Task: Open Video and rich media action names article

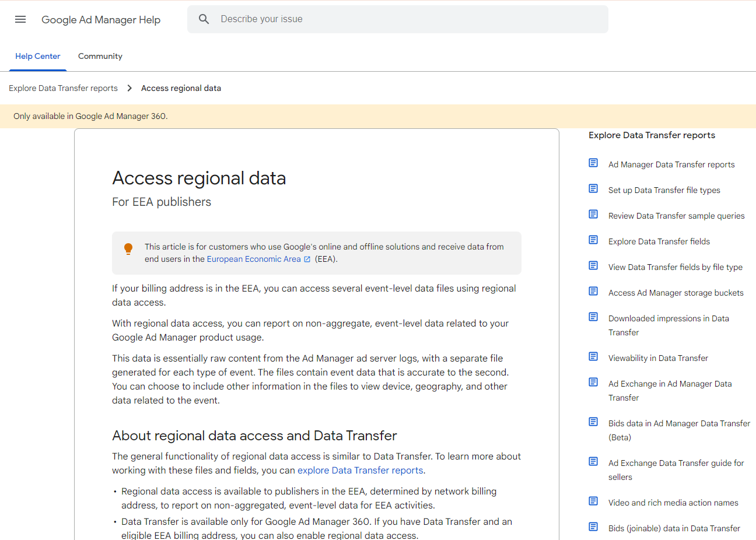Action: tap(673, 503)
